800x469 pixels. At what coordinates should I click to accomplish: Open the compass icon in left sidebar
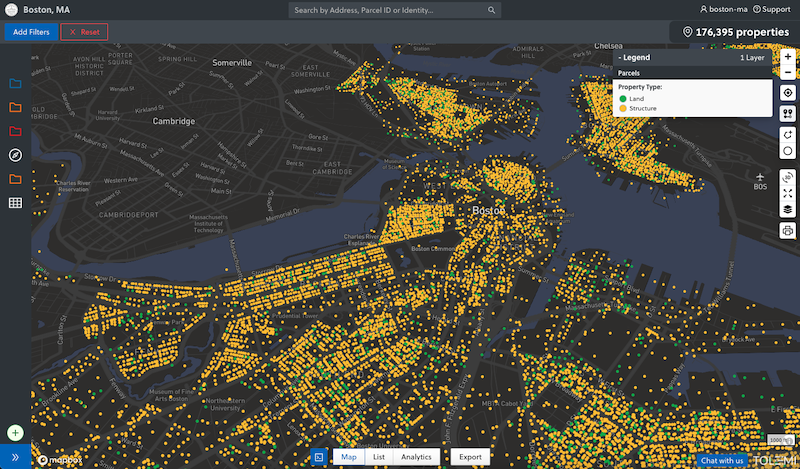[x=15, y=155]
